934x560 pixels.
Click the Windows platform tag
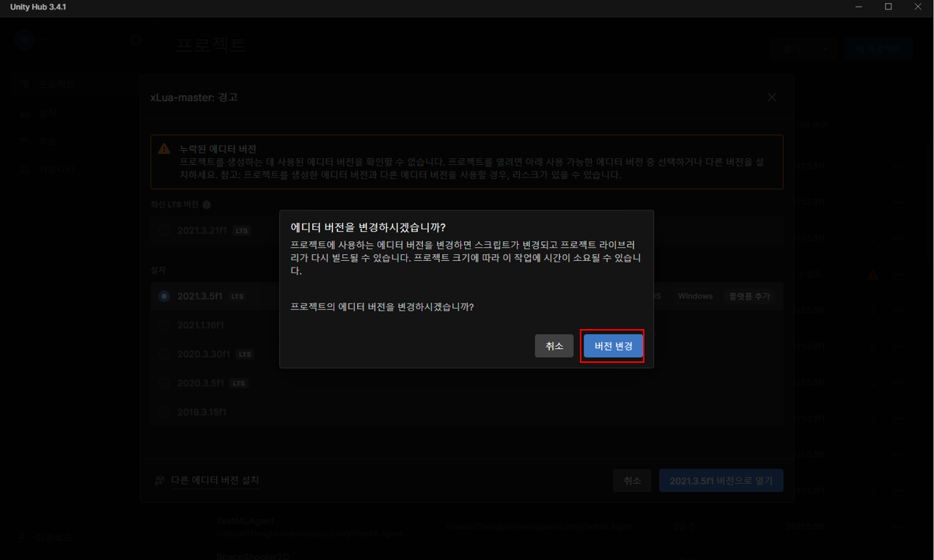(695, 296)
